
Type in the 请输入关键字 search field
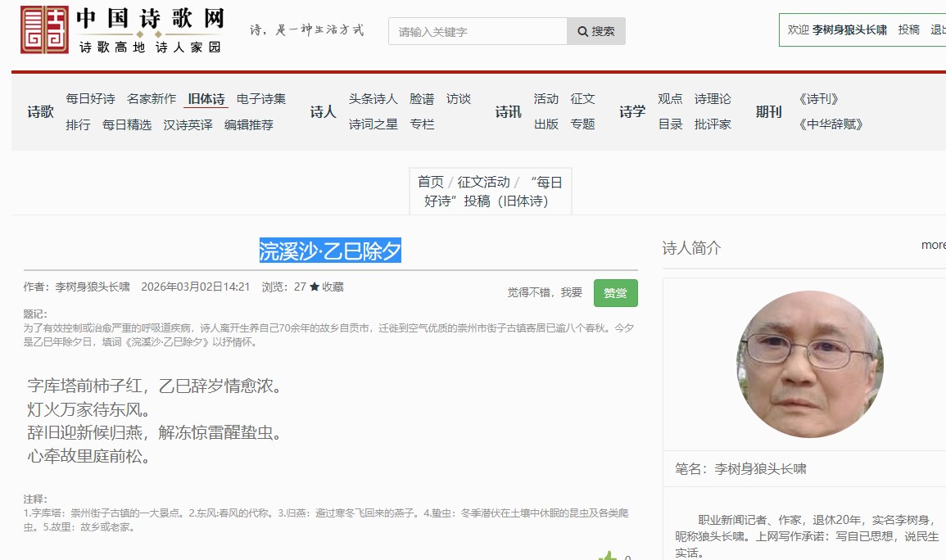pos(478,31)
